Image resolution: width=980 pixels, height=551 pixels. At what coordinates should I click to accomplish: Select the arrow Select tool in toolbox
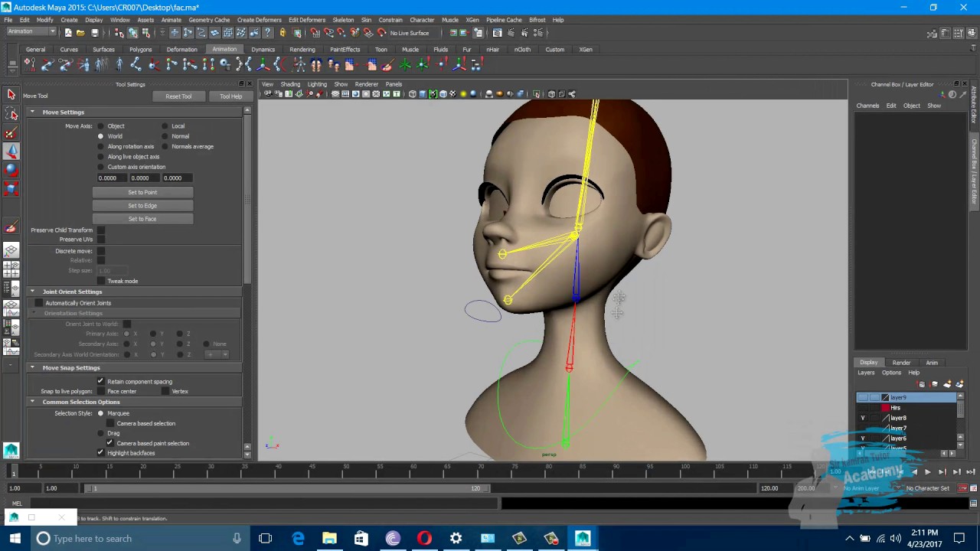pyautogui.click(x=11, y=95)
